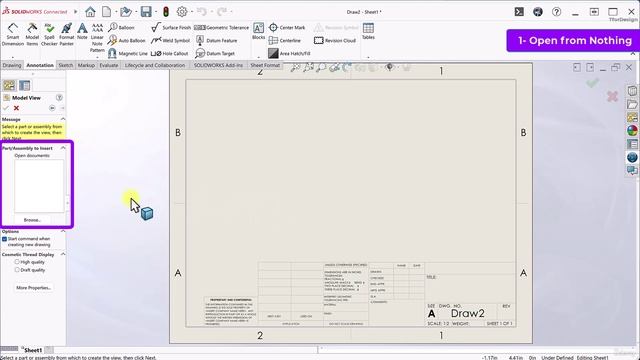Collapse the Cosmetic Thread Display section
This screenshot has height=360, width=640.
63,254
